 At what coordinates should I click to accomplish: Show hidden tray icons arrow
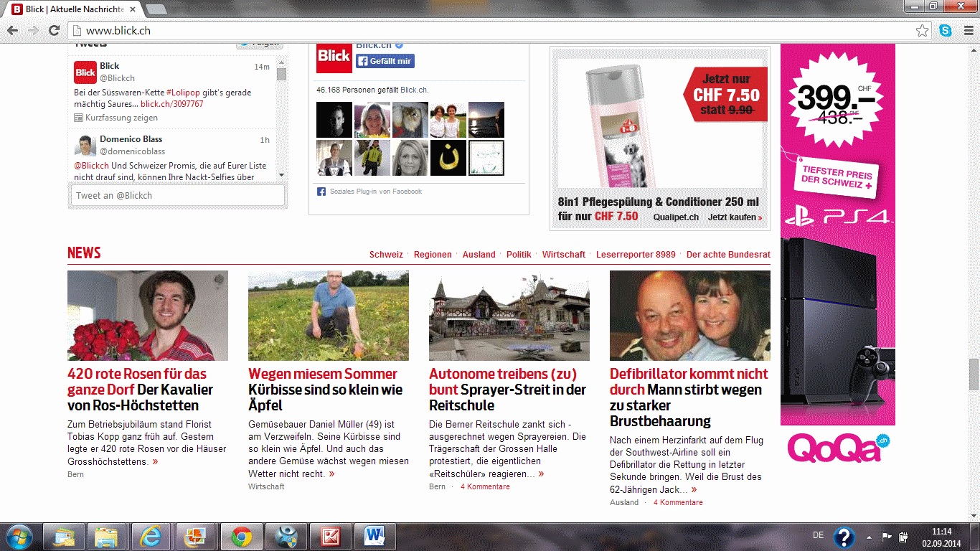(870, 537)
